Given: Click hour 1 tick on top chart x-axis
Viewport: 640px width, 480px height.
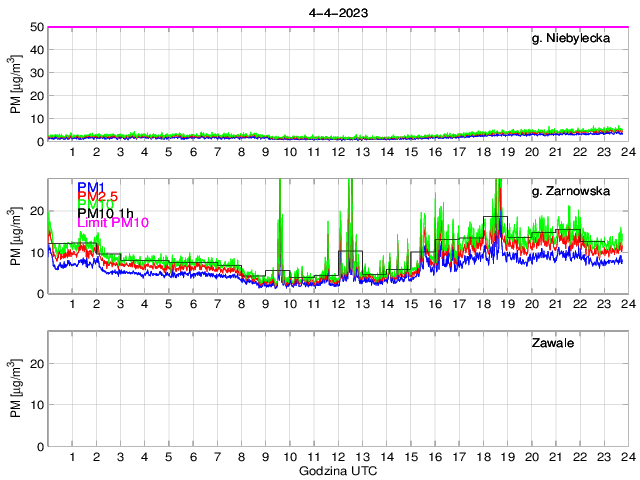Looking at the screenshot, I should 73,151.
